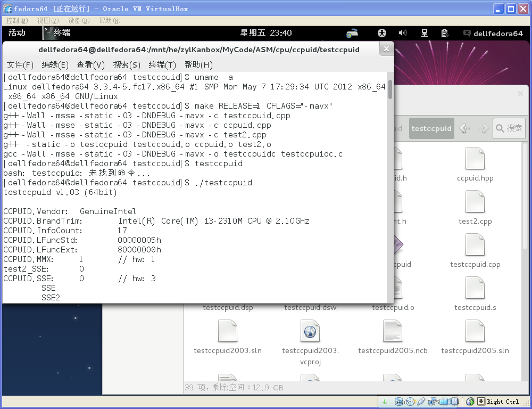Select the testccpuid2005.sln file icon

click(x=475, y=331)
